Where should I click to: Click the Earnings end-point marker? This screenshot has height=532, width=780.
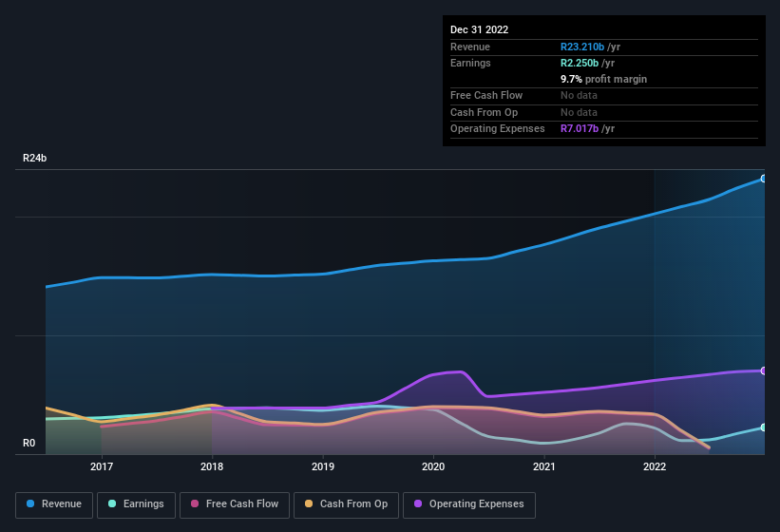[x=764, y=427]
